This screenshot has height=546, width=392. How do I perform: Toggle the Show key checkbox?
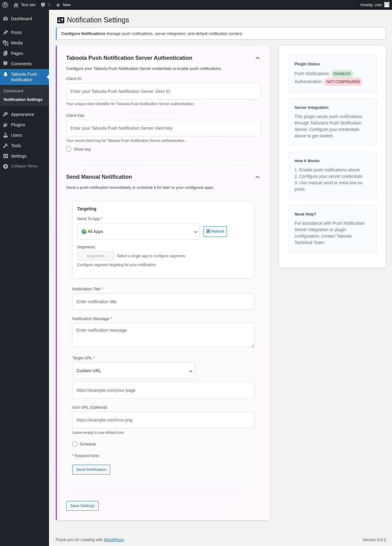(69, 149)
